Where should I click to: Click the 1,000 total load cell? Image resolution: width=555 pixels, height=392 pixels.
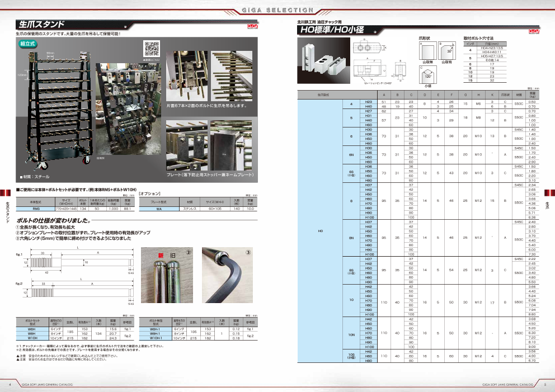[114, 209]
